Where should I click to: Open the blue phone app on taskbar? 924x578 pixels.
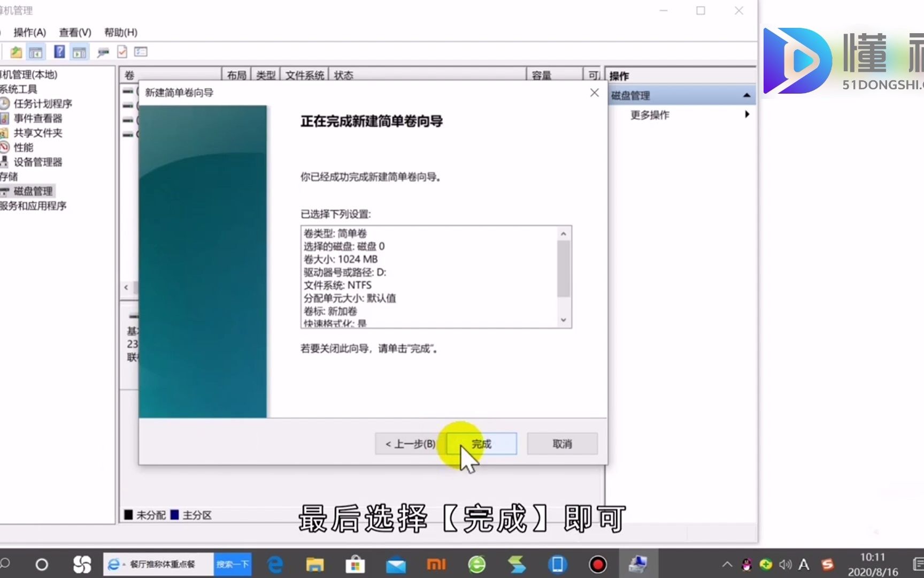tap(557, 564)
